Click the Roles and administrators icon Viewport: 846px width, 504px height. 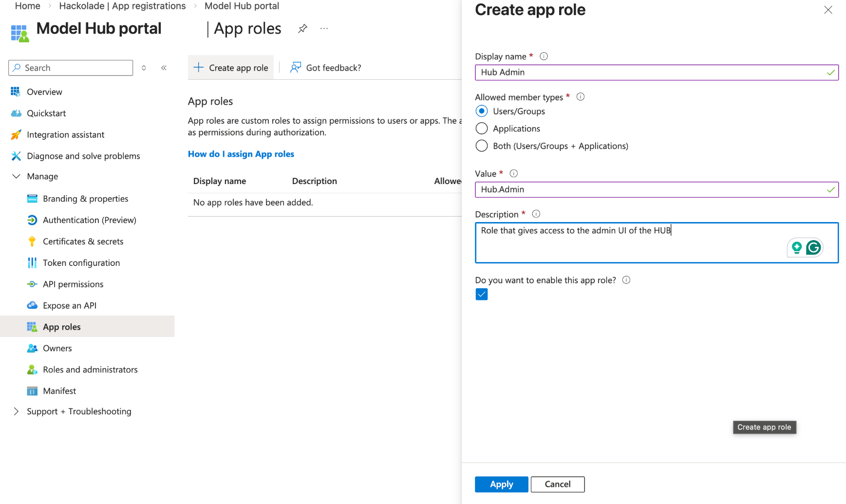[x=32, y=370]
